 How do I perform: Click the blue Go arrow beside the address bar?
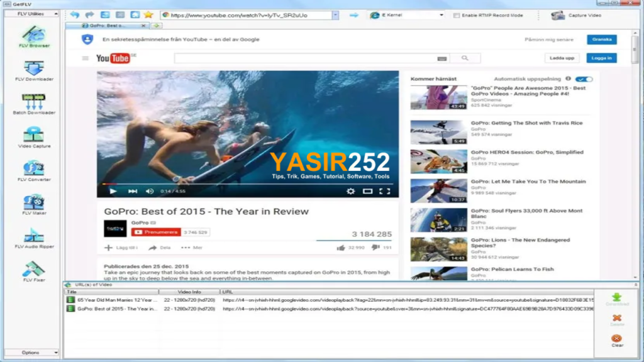[354, 15]
